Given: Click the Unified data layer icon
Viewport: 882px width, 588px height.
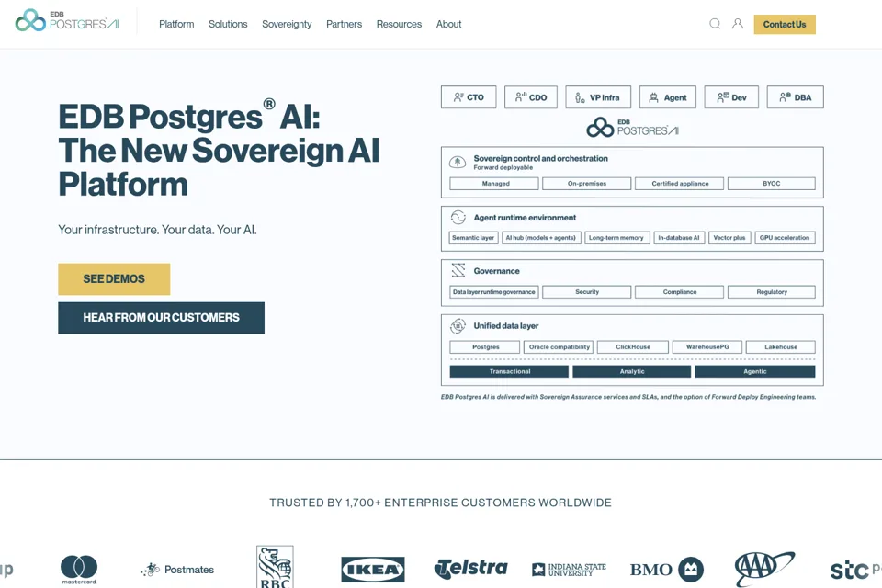Looking at the screenshot, I should coord(458,325).
